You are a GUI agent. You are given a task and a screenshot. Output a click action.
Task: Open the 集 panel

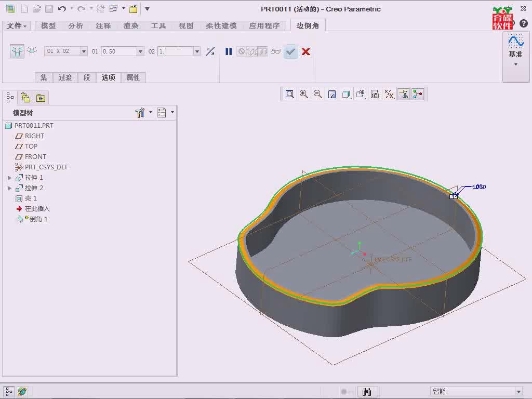pos(44,77)
